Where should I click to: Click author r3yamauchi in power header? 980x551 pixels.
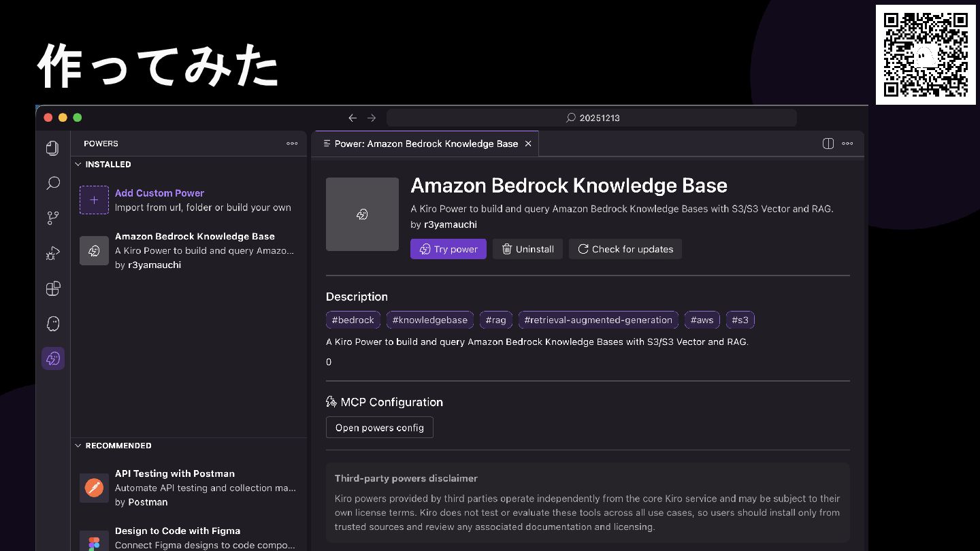(x=451, y=224)
